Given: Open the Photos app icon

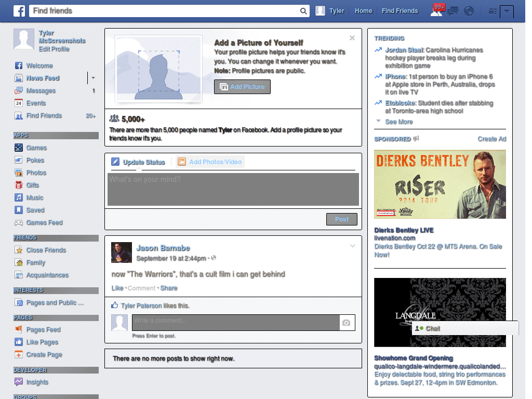Looking at the screenshot, I should pos(19,172).
